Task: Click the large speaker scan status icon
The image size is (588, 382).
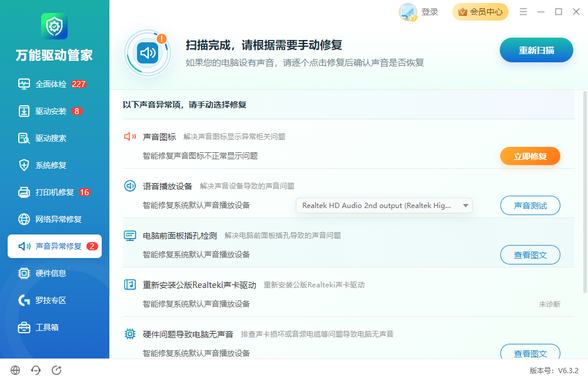Action: 148,53
